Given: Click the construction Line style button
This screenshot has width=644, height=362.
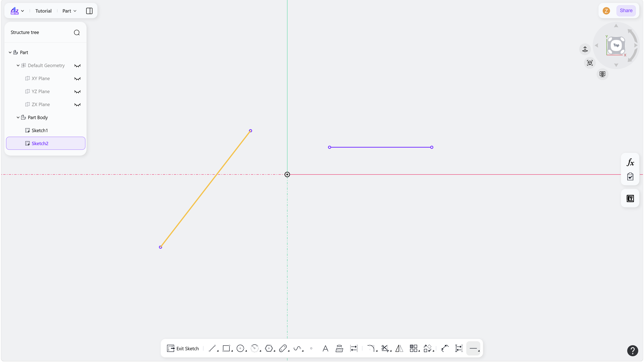Looking at the screenshot, I should point(473,348).
